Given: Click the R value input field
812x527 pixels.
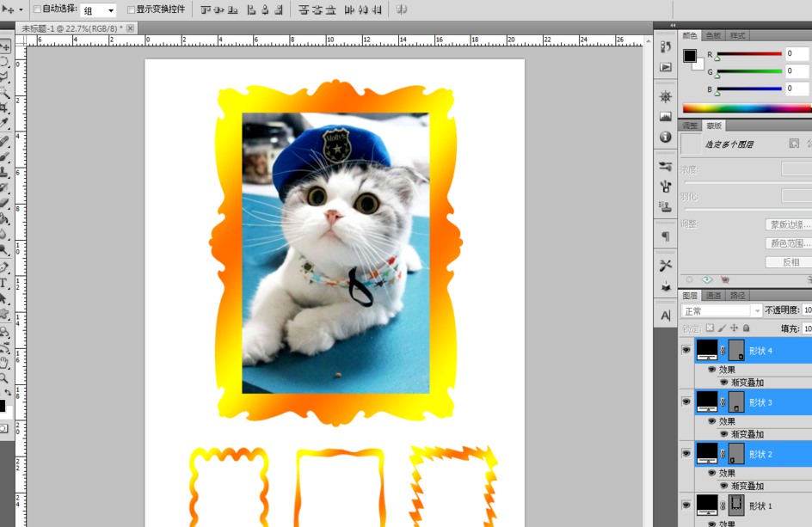Looking at the screenshot, I should (x=797, y=53).
